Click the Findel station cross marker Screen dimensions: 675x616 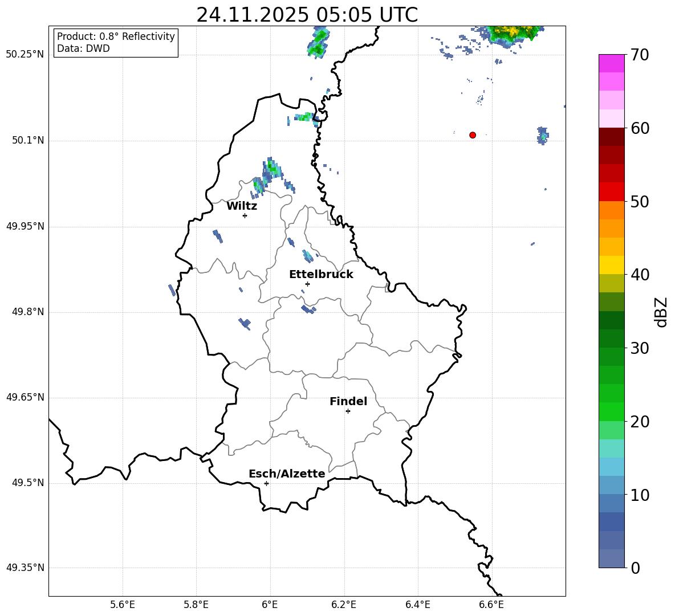pyautogui.click(x=348, y=411)
